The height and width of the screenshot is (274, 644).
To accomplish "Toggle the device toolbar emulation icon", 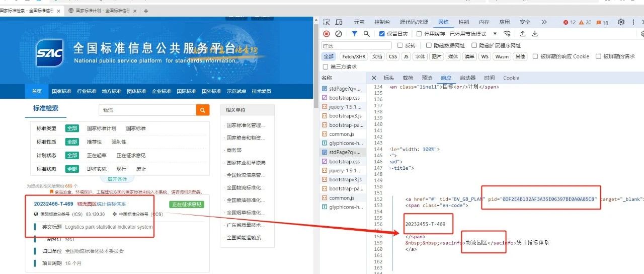I will (339, 22).
